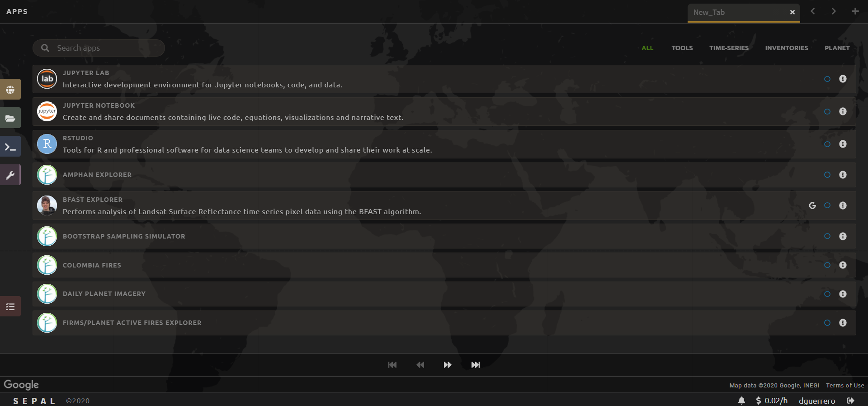Click the RStudio R logo
The height and width of the screenshot is (406, 868).
point(47,144)
